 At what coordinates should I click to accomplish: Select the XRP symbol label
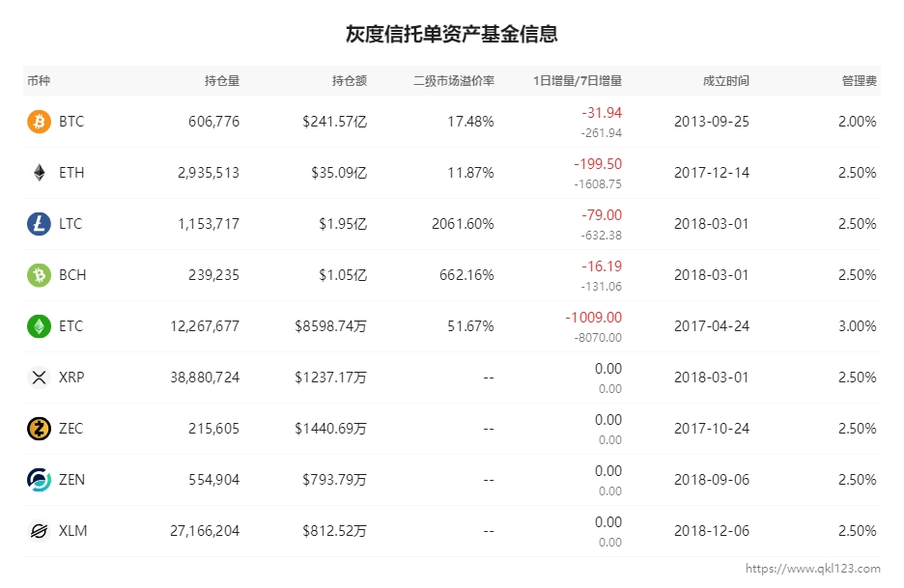click(71, 378)
